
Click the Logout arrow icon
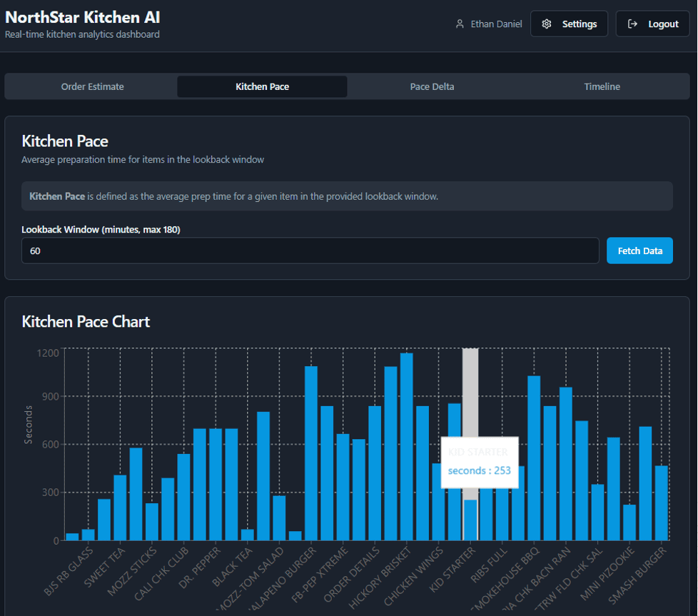pos(632,24)
